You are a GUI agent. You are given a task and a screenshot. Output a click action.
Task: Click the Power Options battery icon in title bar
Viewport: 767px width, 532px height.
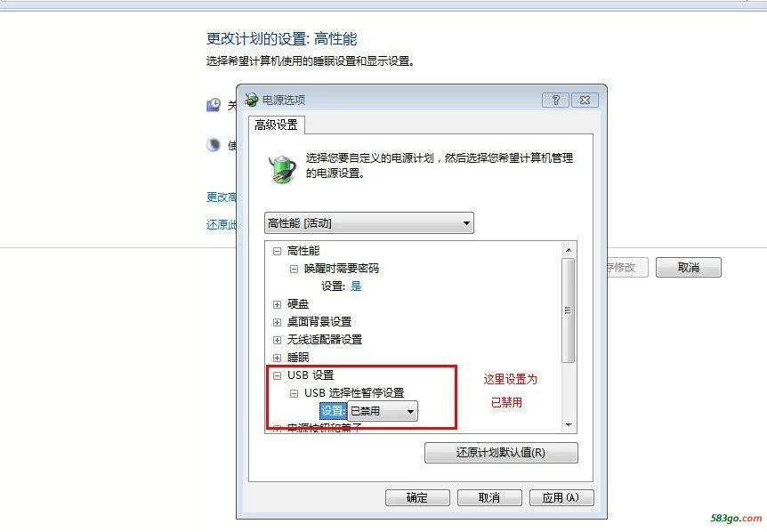(252, 100)
